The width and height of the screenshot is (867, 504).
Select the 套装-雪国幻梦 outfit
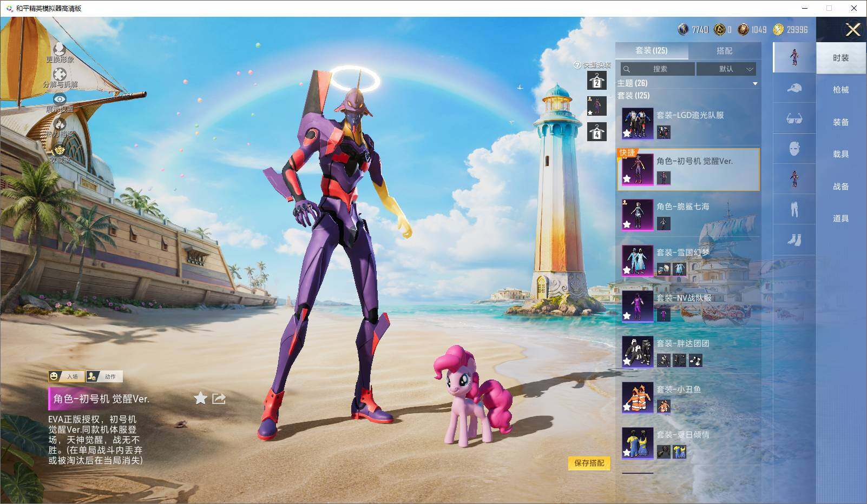pos(688,261)
